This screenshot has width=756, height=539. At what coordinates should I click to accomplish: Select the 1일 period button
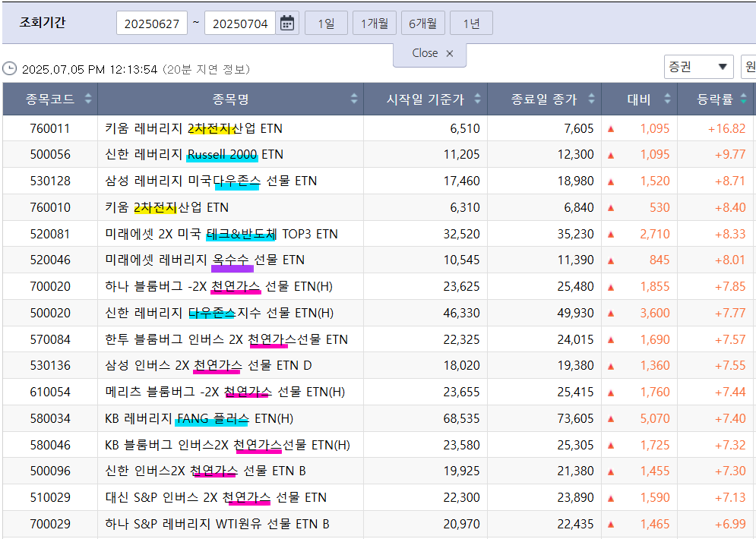[x=326, y=23]
